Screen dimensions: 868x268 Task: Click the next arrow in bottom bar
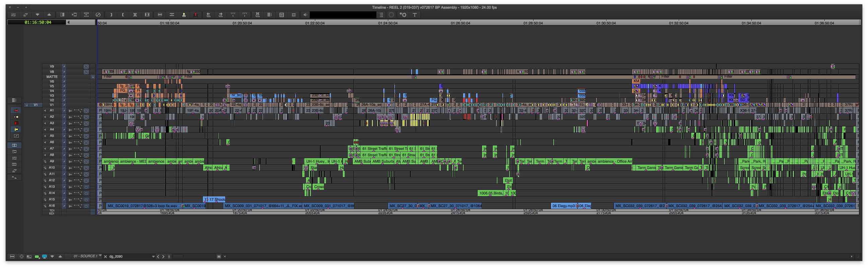[163, 257]
